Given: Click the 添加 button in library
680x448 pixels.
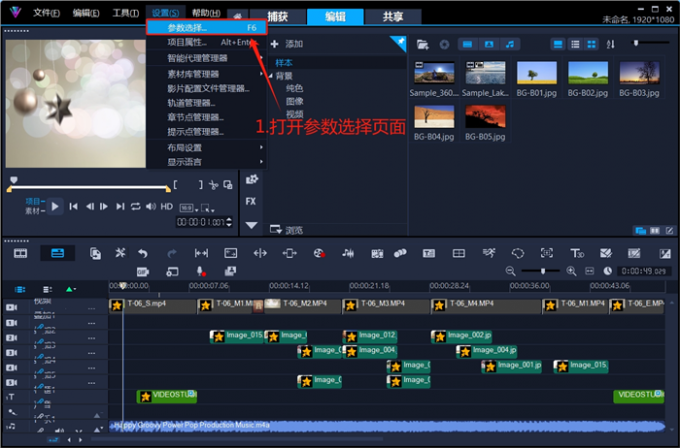Looking at the screenshot, I should pos(287,44).
